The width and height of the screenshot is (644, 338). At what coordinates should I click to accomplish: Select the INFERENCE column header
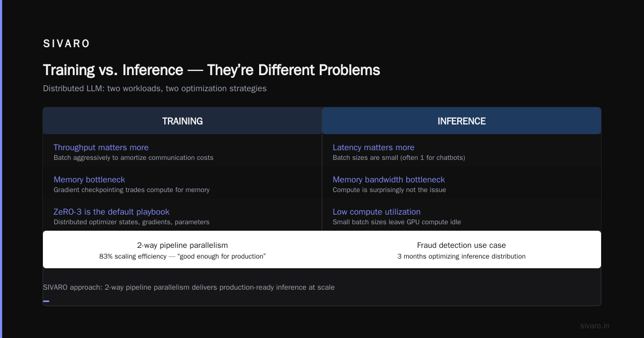click(462, 121)
